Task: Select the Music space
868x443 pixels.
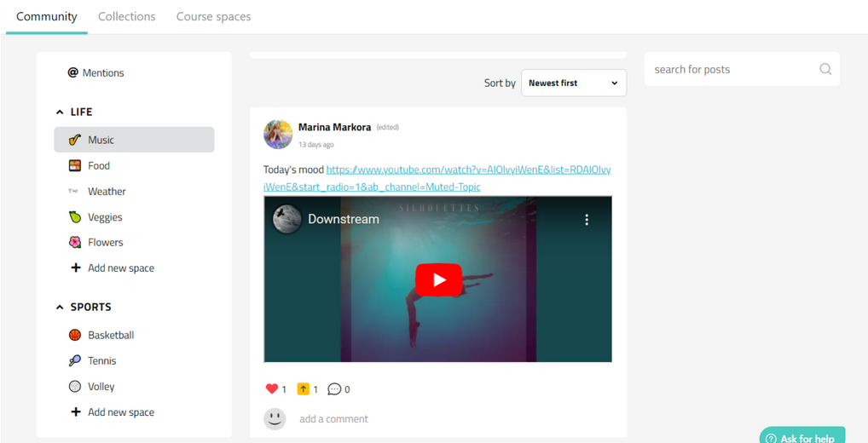Action: [134, 140]
